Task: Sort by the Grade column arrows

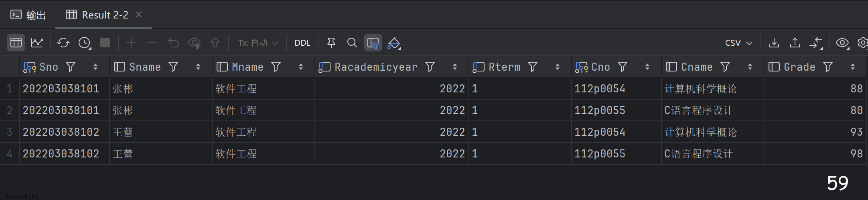Action: (x=853, y=67)
